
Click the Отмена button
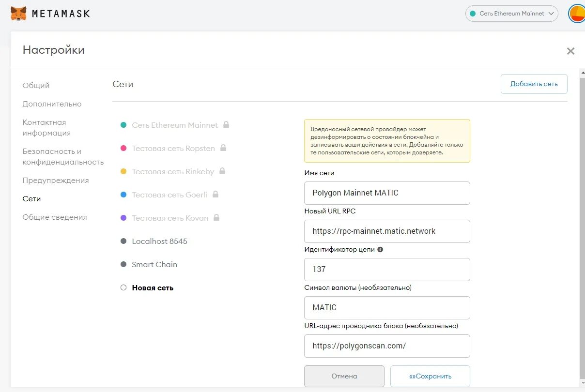(x=344, y=376)
